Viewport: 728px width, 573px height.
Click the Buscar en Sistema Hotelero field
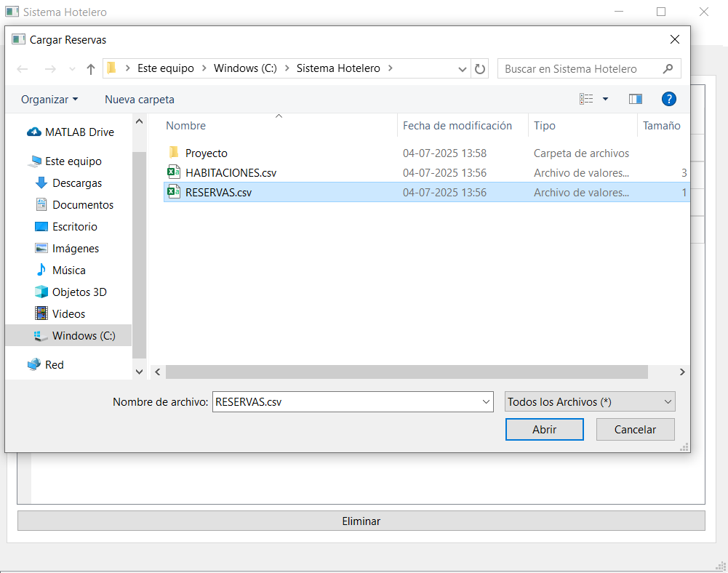[x=582, y=69]
